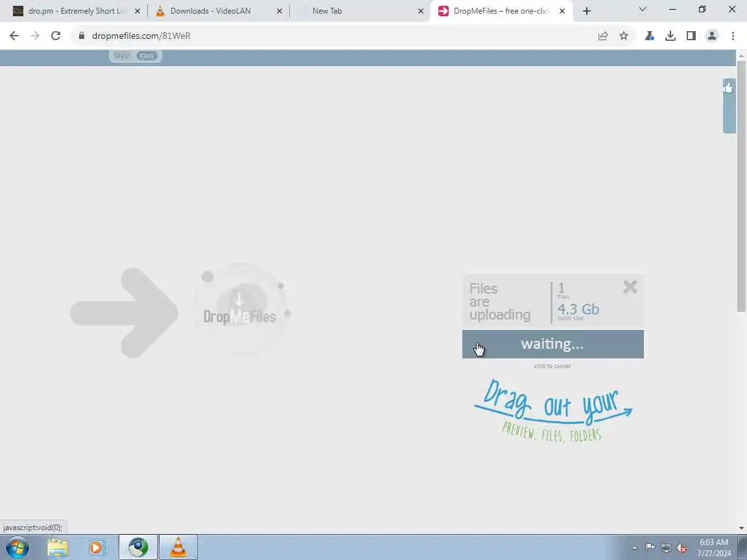Click the DropMeFiles upload circle logo
Image resolution: width=747 pixels, height=560 pixels.
[241, 310]
